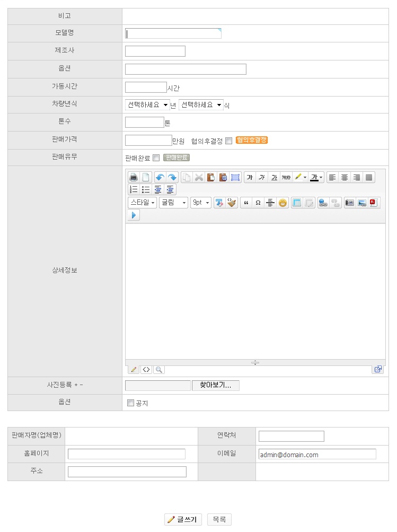Insert an emoticon with the smiley icon
Screen dimensions: 397x532
point(283,203)
